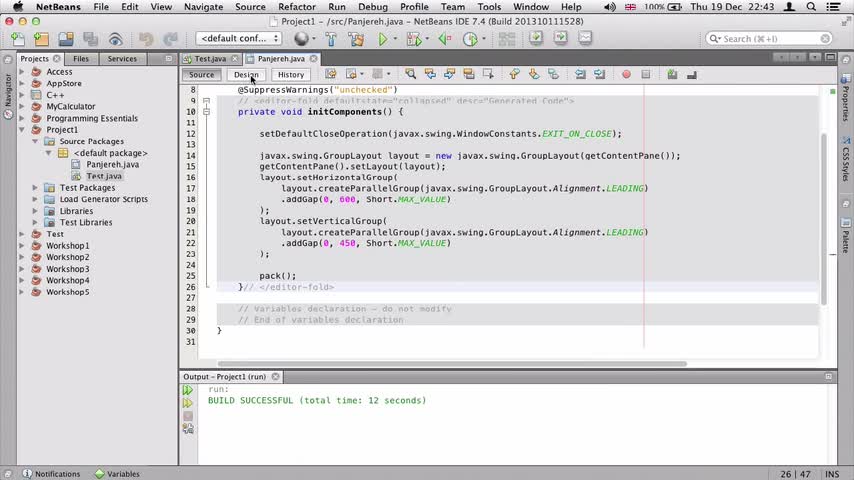Click the Open Project toolbar icon
Image resolution: width=854 pixels, height=480 pixels.
point(66,39)
